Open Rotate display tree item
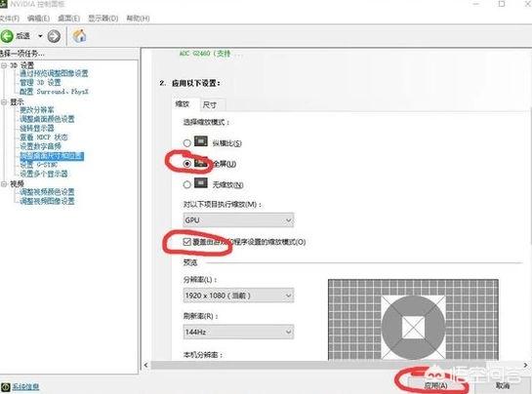The image size is (532, 394). point(37,128)
